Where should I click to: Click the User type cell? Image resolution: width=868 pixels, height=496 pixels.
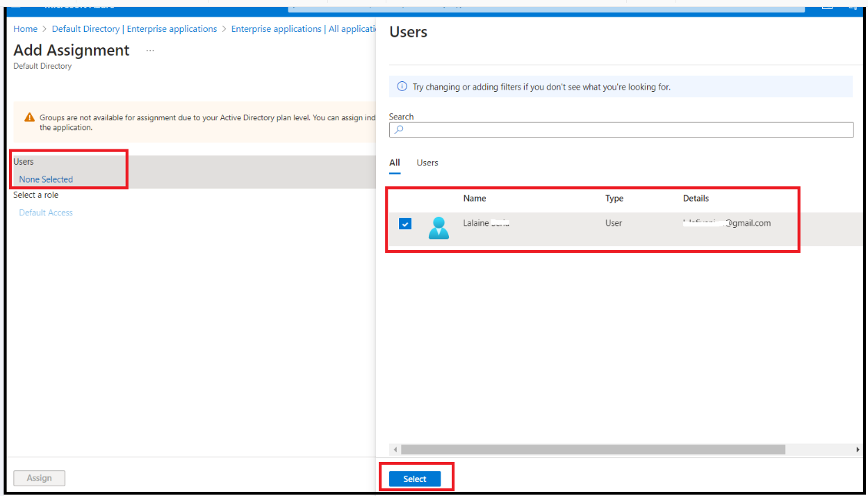(x=614, y=223)
